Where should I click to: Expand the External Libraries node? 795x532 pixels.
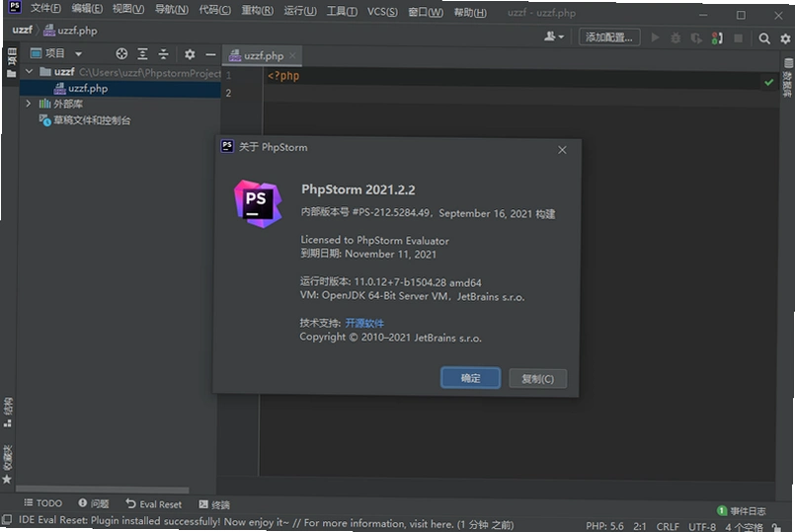pos(29,104)
